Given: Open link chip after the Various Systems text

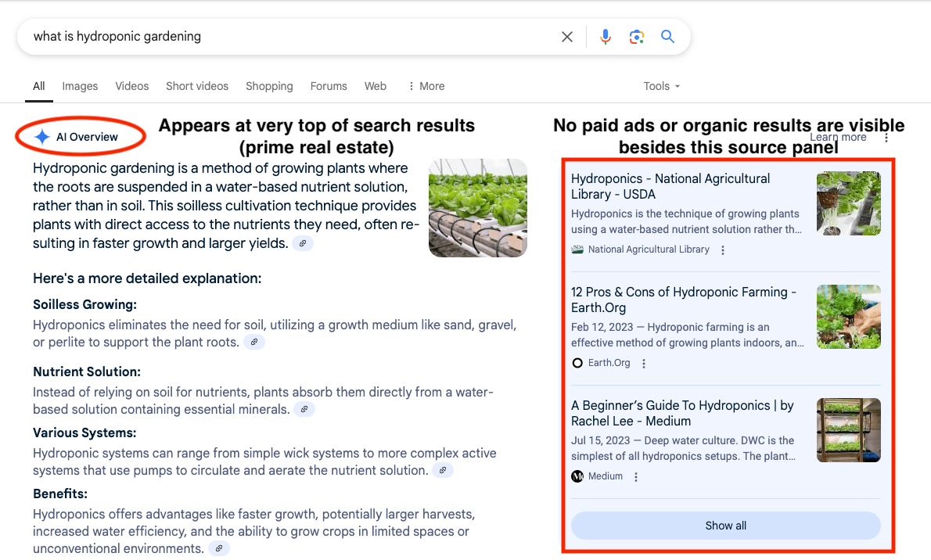Looking at the screenshot, I should (443, 471).
